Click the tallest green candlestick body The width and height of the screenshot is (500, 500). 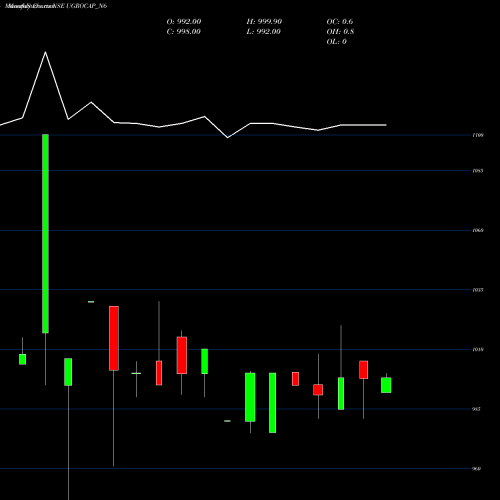pos(45,233)
